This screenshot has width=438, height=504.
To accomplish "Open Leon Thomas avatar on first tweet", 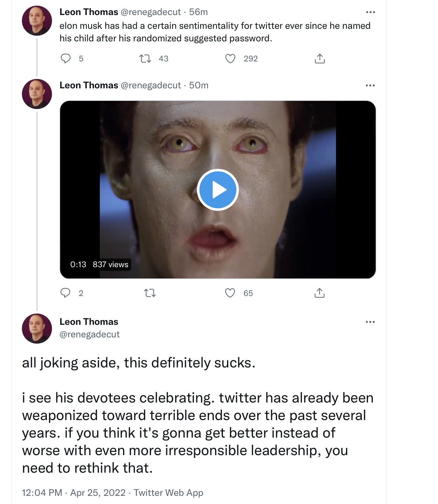I will pos(37,21).
